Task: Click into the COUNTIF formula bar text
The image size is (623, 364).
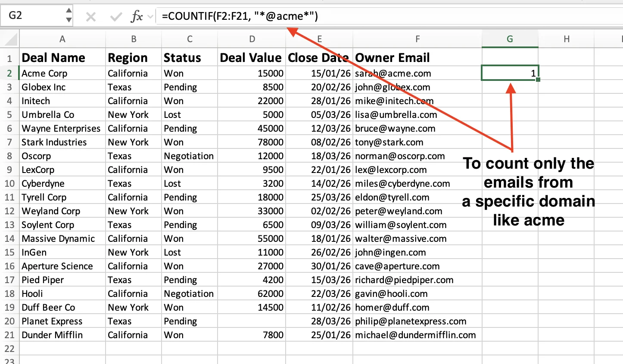Action: click(240, 16)
